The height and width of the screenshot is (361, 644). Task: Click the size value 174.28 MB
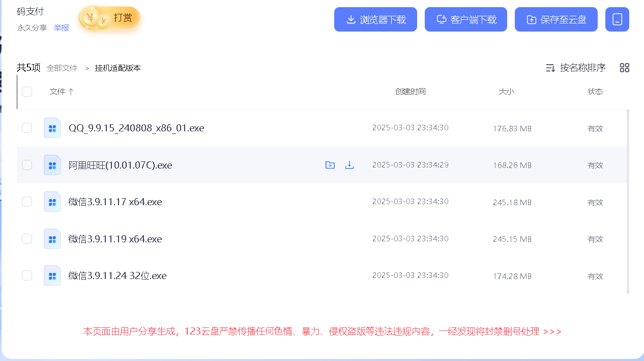(512, 276)
